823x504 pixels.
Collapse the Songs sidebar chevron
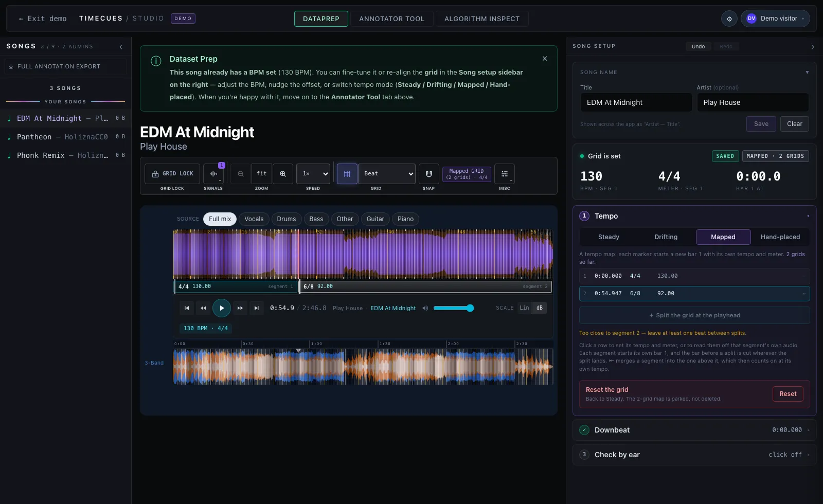121,47
